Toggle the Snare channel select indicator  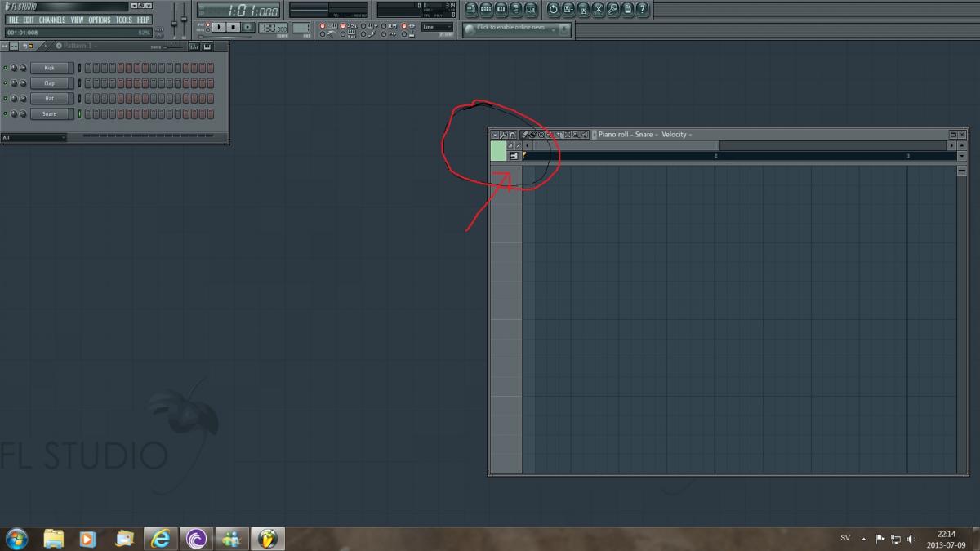coord(79,113)
